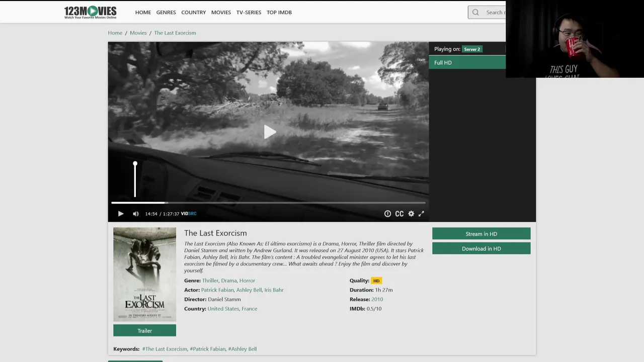The image size is (644, 362).
Task: Adjust the vertical volume slider knob
Action: coord(135,164)
